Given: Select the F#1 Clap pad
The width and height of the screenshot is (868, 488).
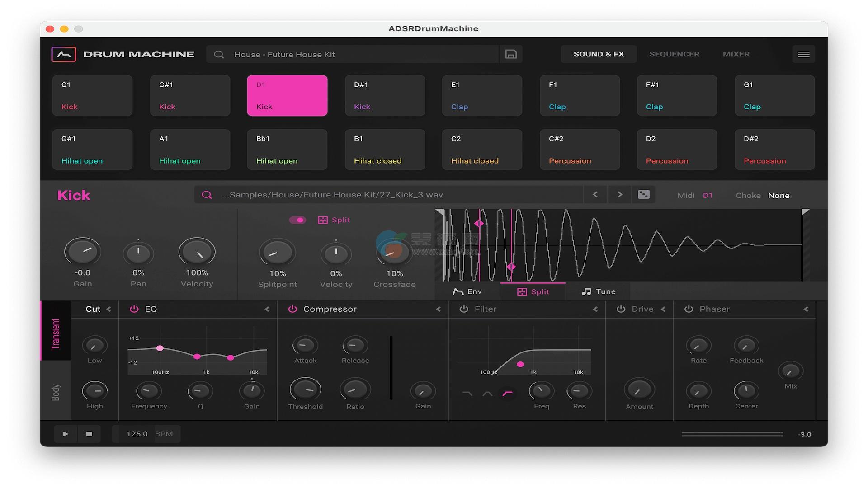Looking at the screenshot, I should tap(677, 96).
